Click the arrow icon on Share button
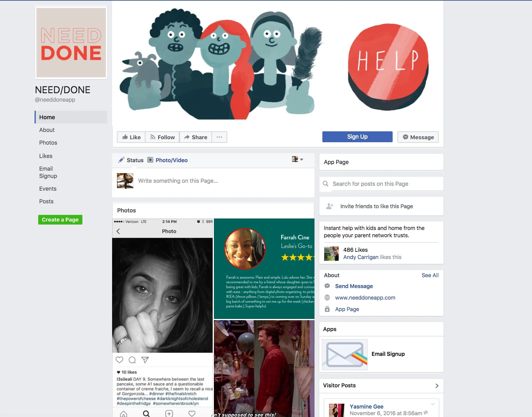Viewport: 532px width, 417px height. click(x=187, y=137)
